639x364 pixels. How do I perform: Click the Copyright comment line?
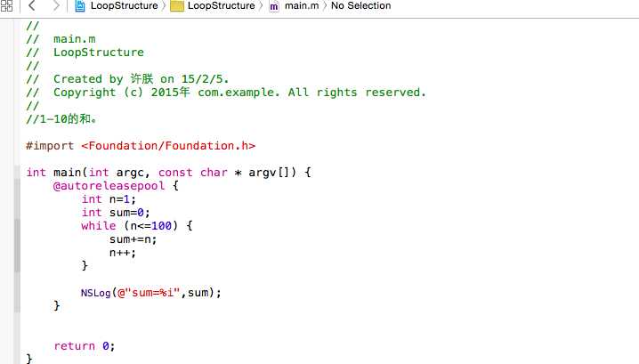point(226,93)
